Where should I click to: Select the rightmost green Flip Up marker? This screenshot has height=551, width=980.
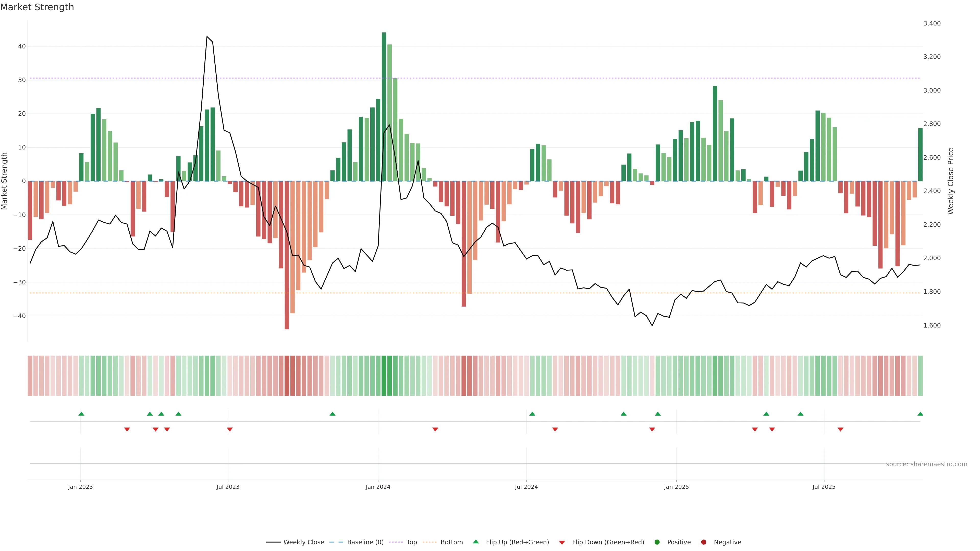[920, 414]
